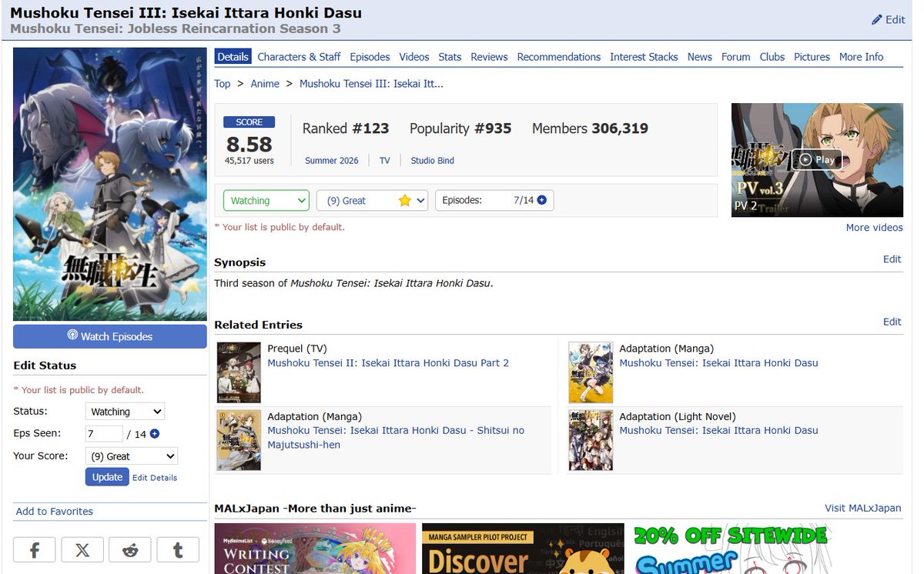Click Edit link beside Related Entries
Screen dimensions: 924x574
[892, 322]
